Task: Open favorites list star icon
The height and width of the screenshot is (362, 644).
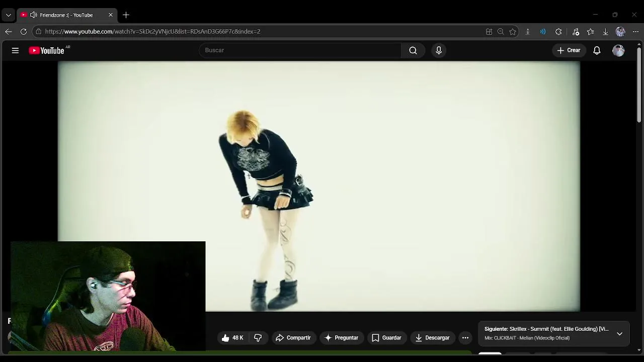Action: click(x=590, y=32)
